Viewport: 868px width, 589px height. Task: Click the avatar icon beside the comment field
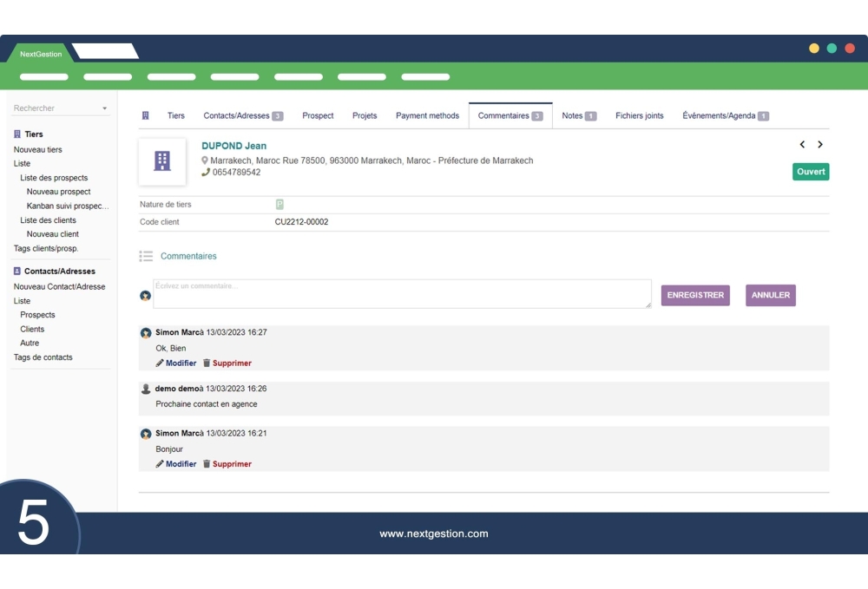pyautogui.click(x=146, y=294)
